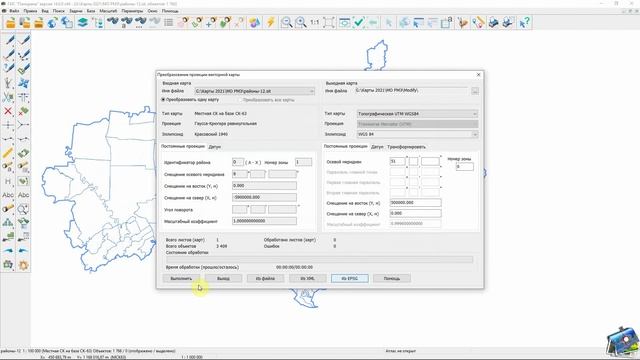Expand output 'Эллипсоид' WGS 84 dropdown
Screen dimensions: 640x360
475,134
